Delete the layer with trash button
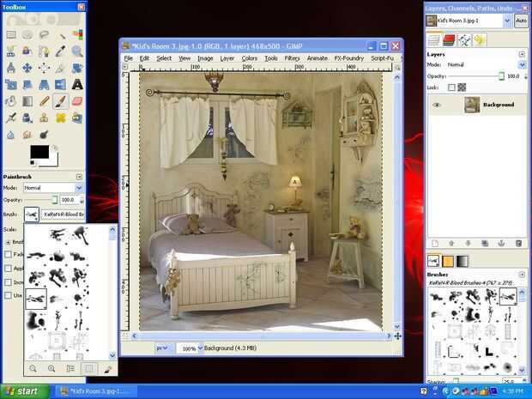Viewport: 532px width, 399px height. (518, 244)
